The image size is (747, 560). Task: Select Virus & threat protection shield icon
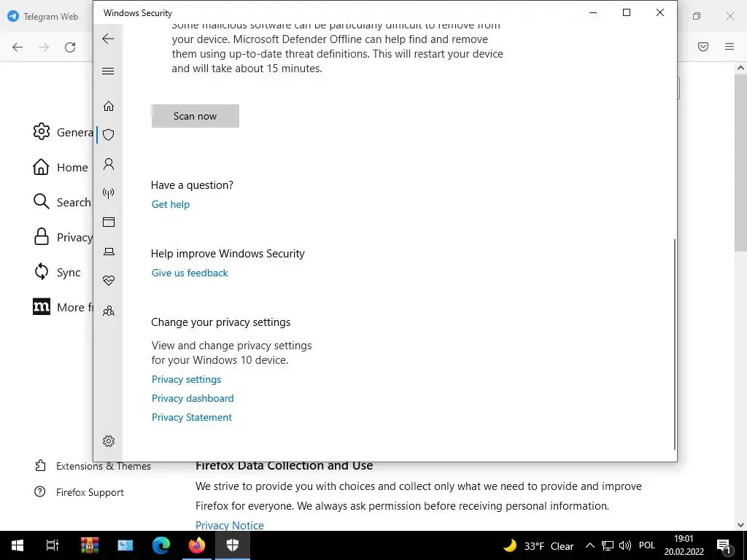109,135
